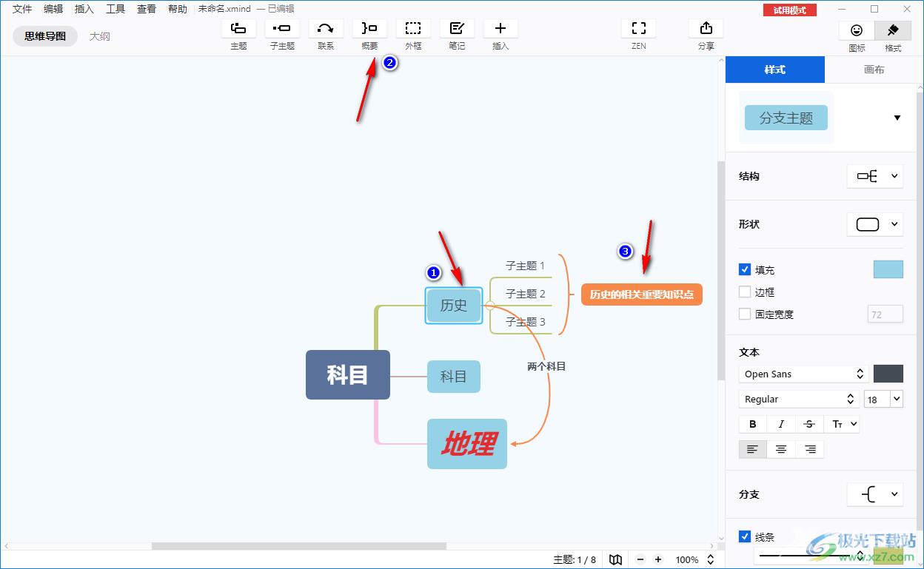
Task: Click the 主题: 1 / 8 status text
Action: coord(575,560)
